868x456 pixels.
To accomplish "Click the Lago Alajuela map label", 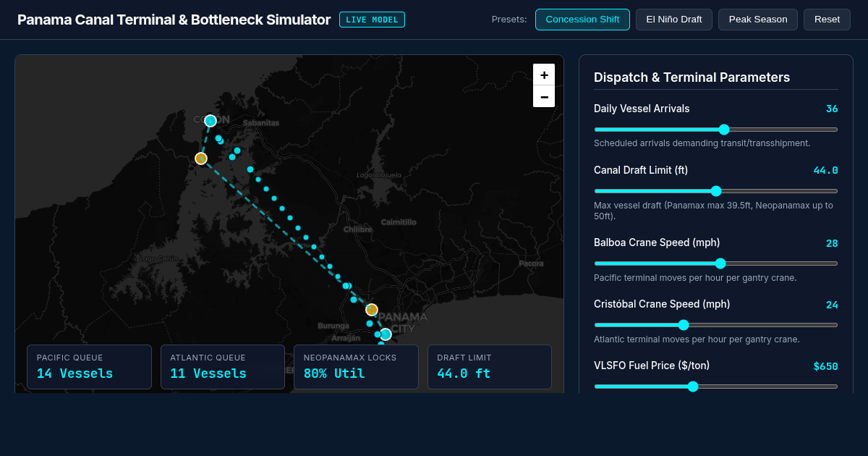I will coord(379,175).
